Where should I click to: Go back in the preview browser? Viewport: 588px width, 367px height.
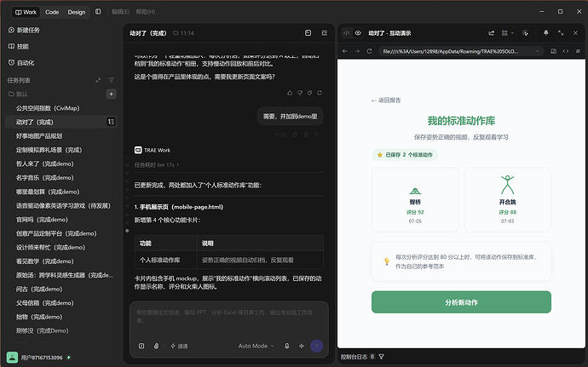click(x=345, y=51)
